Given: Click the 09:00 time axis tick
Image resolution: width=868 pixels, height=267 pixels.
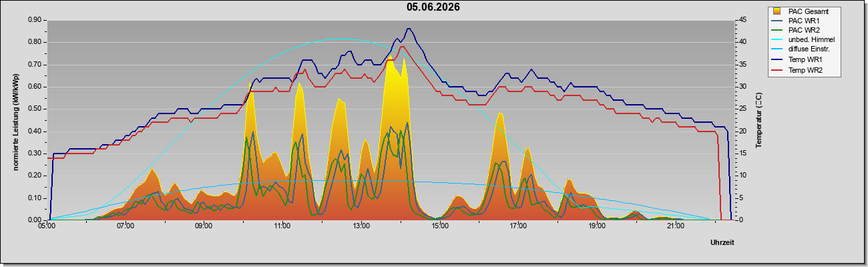Looking at the screenshot, I should [x=204, y=227].
